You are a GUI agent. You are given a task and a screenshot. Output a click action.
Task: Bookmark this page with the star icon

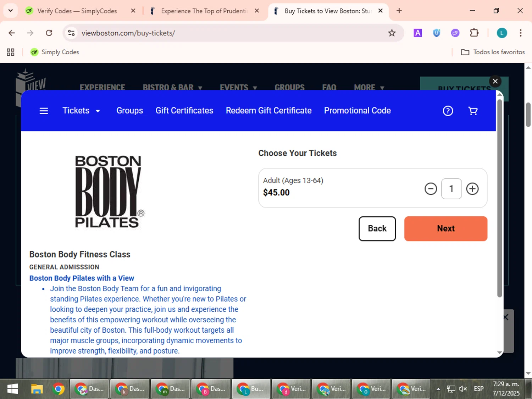(392, 33)
